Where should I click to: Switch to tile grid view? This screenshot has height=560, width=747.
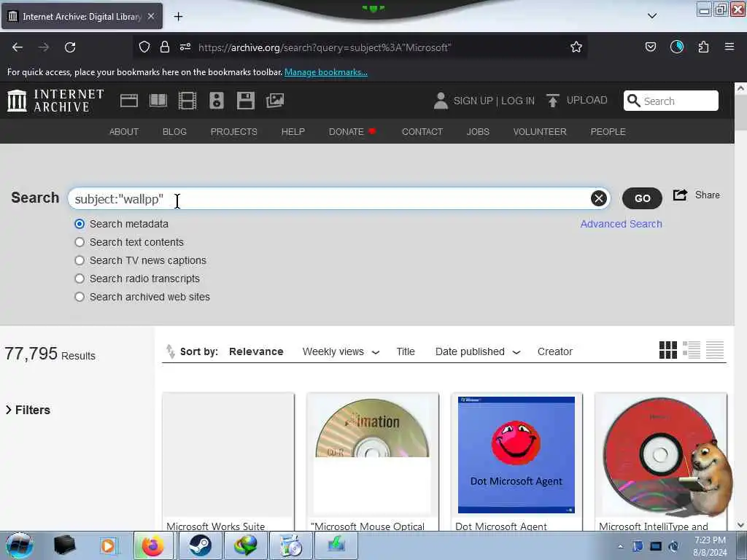(668, 350)
